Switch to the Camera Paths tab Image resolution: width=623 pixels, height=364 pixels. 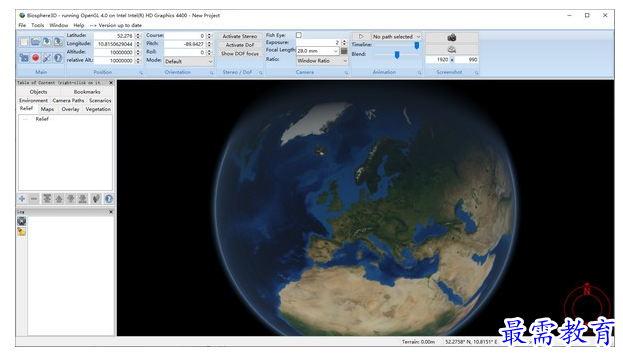tap(68, 101)
